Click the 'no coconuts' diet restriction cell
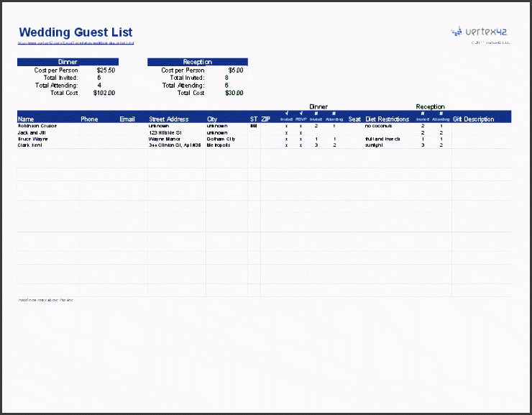The height and width of the screenshot is (415, 532). [379, 126]
